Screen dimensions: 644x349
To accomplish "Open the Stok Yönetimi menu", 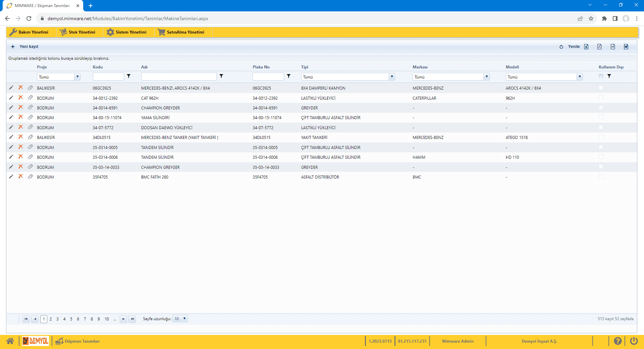I will pos(78,32).
